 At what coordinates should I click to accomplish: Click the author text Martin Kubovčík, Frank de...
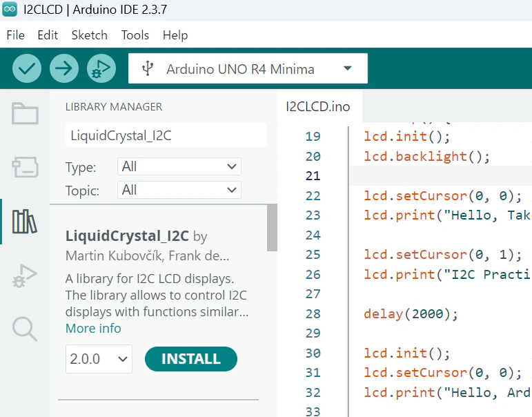[147, 255]
